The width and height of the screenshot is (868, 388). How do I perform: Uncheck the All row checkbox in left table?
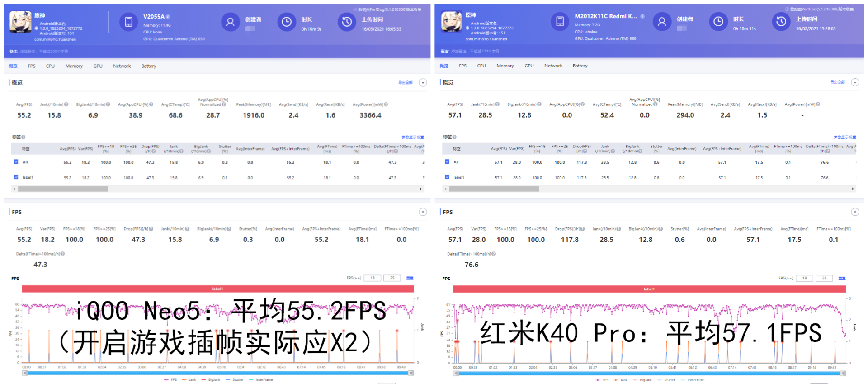16,161
